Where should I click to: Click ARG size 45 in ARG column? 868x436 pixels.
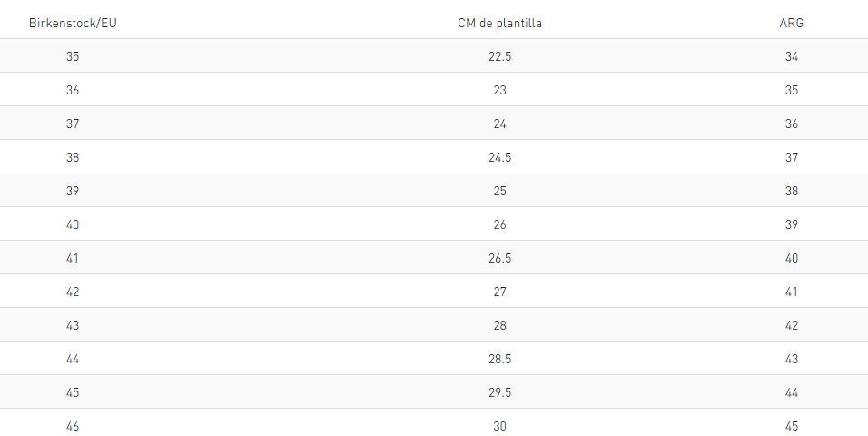coord(791,425)
